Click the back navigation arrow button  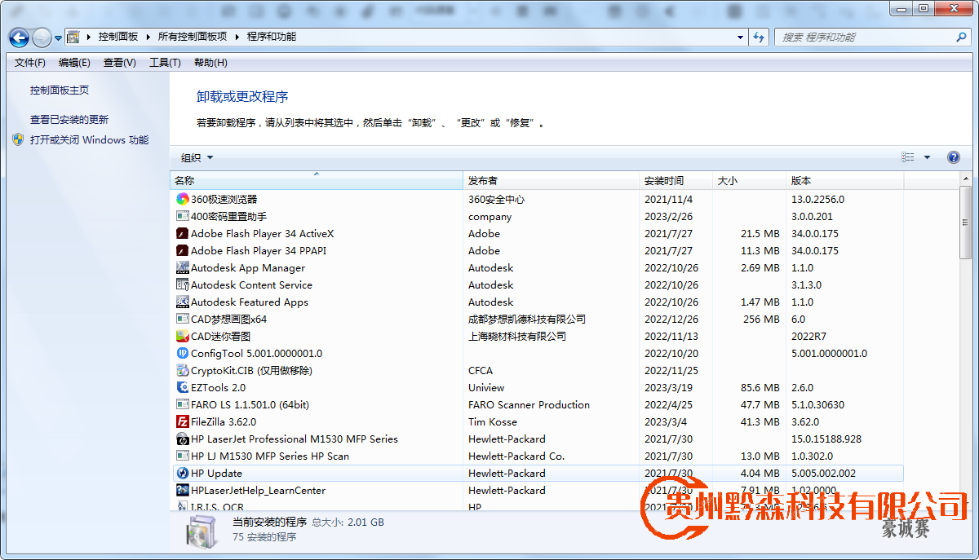(19, 37)
